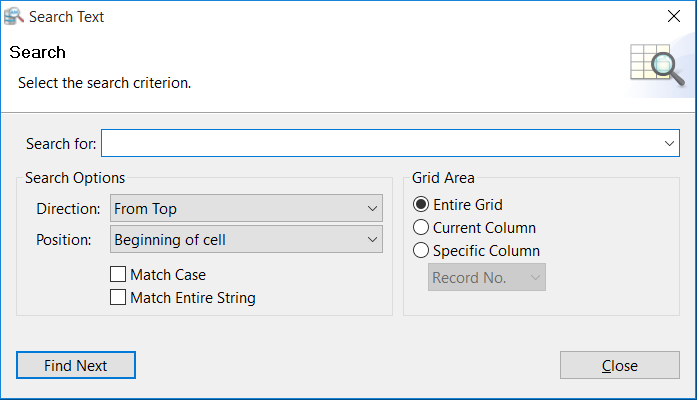Click the Close button at bottom right
This screenshot has height=400, width=697.
click(x=619, y=366)
